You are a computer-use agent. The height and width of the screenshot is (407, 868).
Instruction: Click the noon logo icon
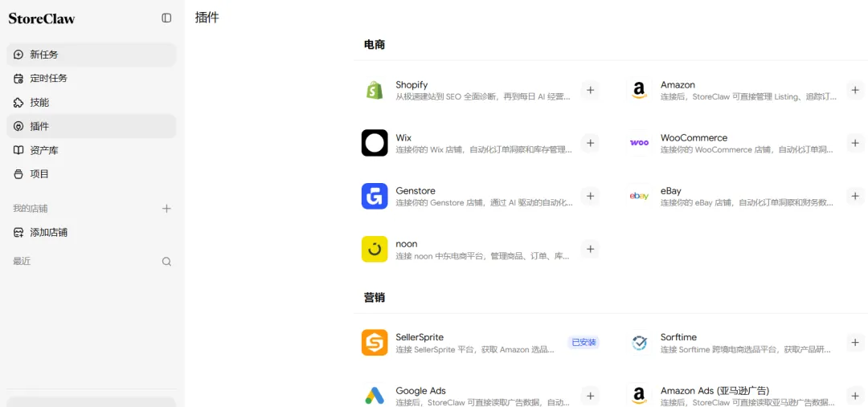point(375,249)
